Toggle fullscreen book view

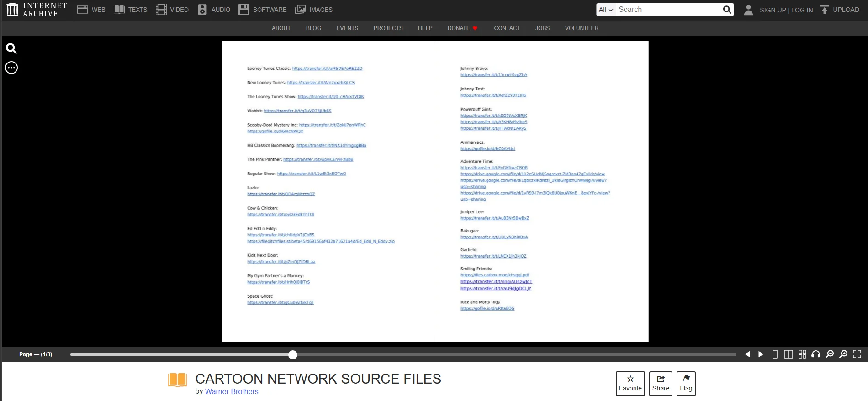click(x=857, y=354)
